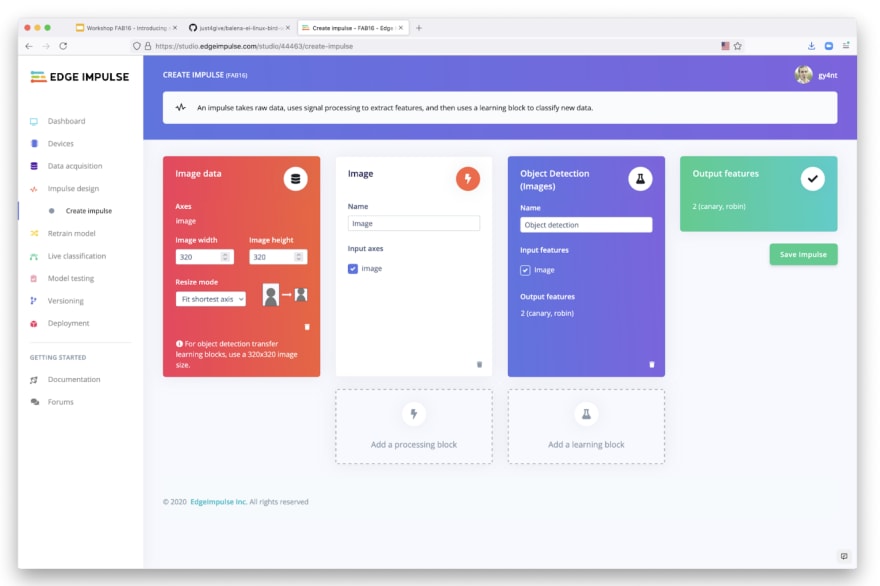The width and height of the screenshot is (880, 586).
Task: Select Impulse design in sidebar
Action: click(x=73, y=189)
